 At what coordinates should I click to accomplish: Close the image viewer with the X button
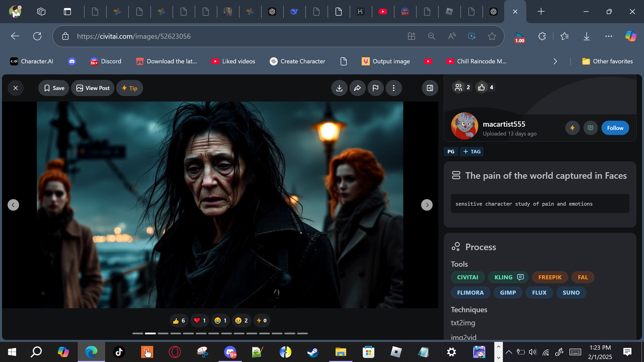[16, 88]
